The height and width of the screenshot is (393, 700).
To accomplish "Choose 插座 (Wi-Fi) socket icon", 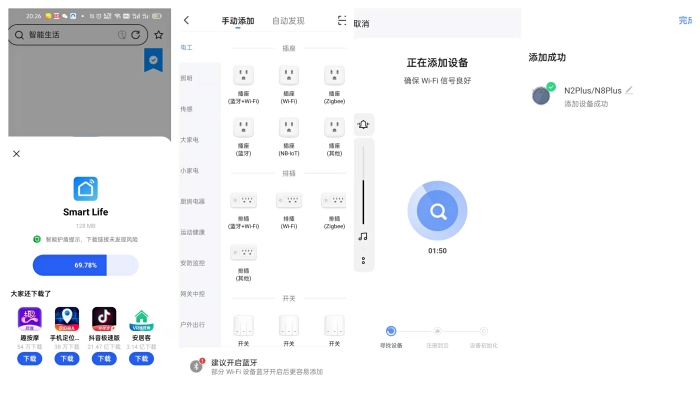I will (x=289, y=75).
